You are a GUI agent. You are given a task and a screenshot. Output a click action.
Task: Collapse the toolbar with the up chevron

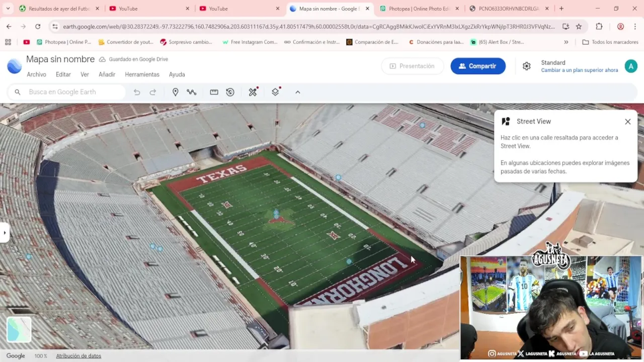coord(298,92)
